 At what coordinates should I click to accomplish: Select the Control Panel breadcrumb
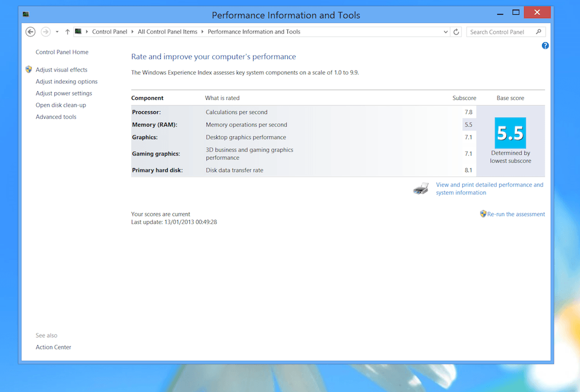click(x=109, y=32)
